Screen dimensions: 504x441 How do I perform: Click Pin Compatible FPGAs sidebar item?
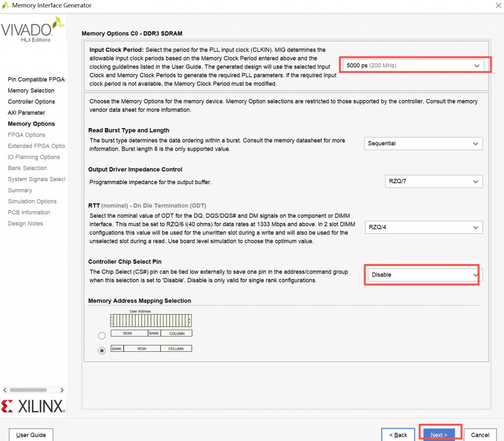[36, 79]
